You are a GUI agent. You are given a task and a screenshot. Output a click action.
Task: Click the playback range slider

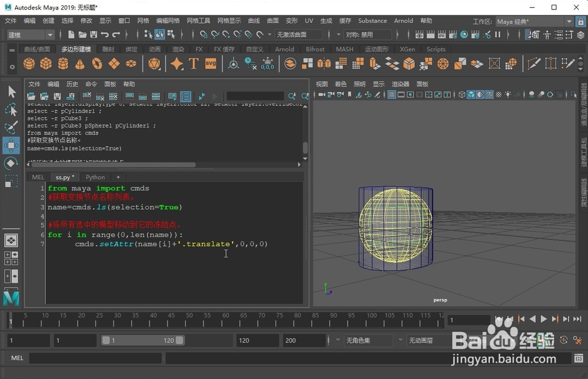tap(141, 340)
